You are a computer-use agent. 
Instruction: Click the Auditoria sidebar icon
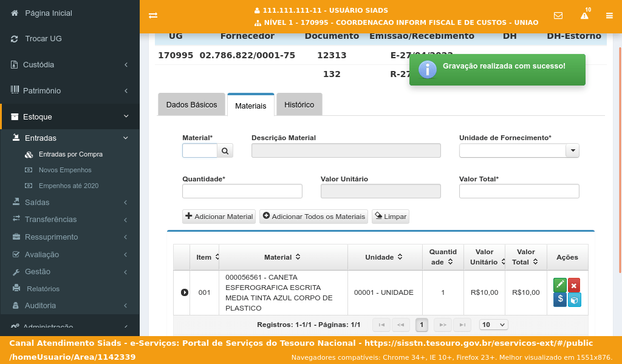click(x=16, y=305)
